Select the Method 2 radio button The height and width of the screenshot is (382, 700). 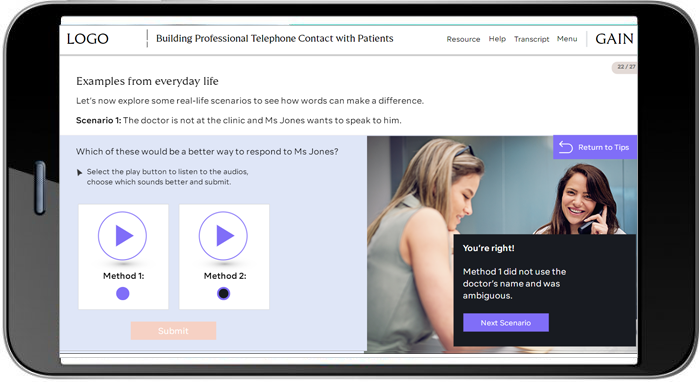click(x=224, y=293)
